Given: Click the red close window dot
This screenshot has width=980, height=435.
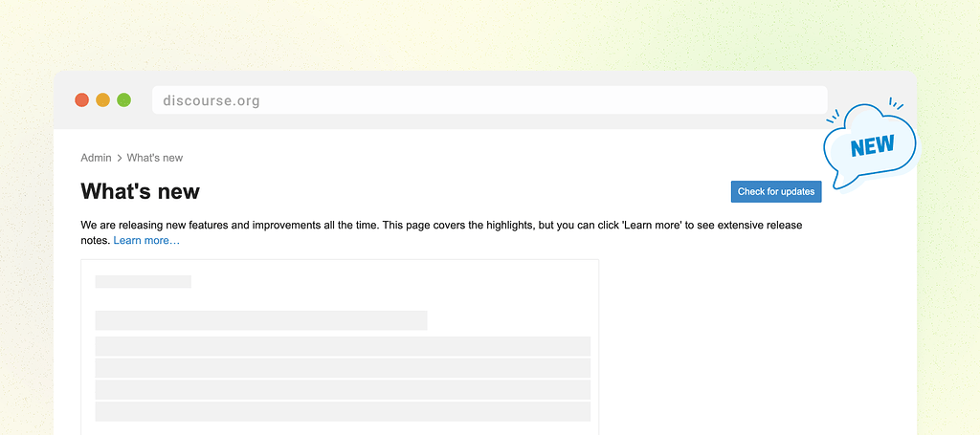Looking at the screenshot, I should point(82,100).
